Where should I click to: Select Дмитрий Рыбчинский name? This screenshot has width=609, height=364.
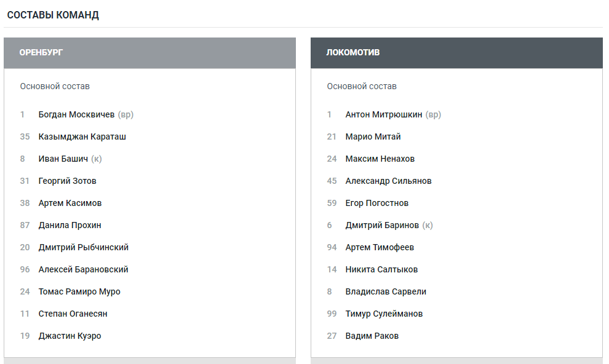tap(83, 247)
